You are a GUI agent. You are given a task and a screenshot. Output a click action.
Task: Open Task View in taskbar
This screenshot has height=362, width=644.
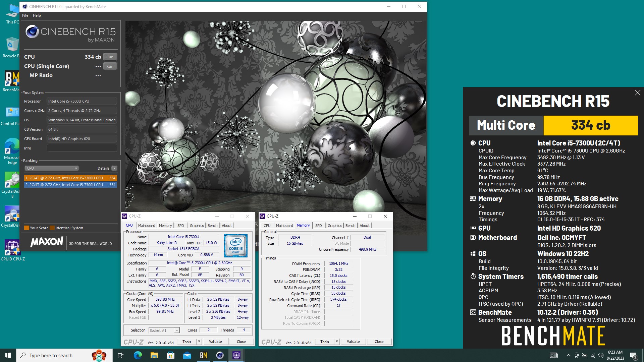point(121,355)
